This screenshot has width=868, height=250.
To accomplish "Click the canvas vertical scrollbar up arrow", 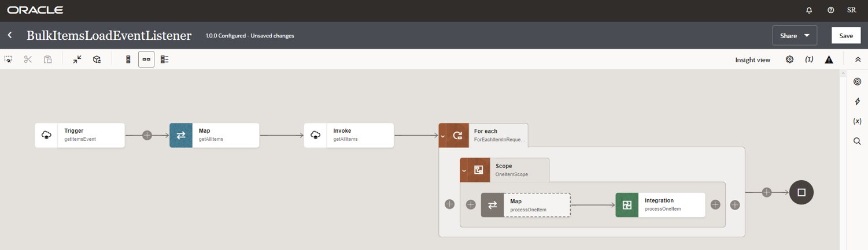I will tap(843, 74).
